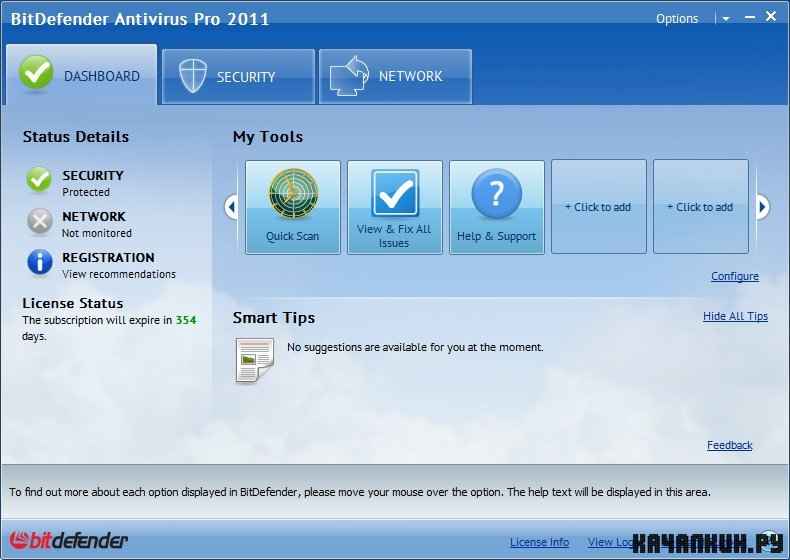This screenshot has width=790, height=560.
Task: Open NETWORK status details
Action: (94, 216)
